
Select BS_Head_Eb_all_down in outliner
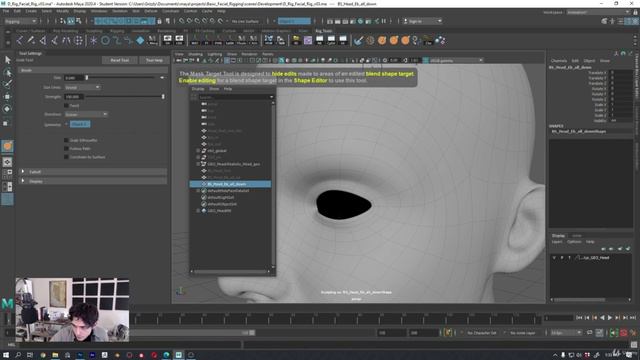230,184
